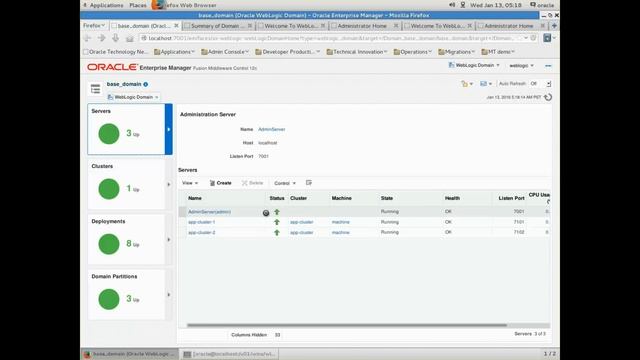Select the AdminServer row selector cell
The width and height of the screenshot is (640, 360).
coord(182,212)
